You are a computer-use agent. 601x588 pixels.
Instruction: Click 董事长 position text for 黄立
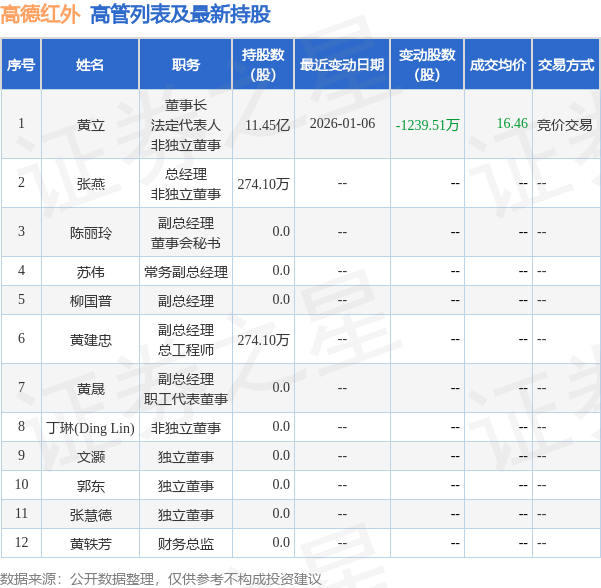tap(186, 105)
